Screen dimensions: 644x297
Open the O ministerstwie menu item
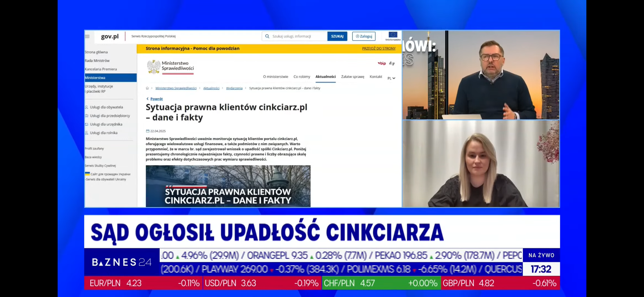coord(275,77)
